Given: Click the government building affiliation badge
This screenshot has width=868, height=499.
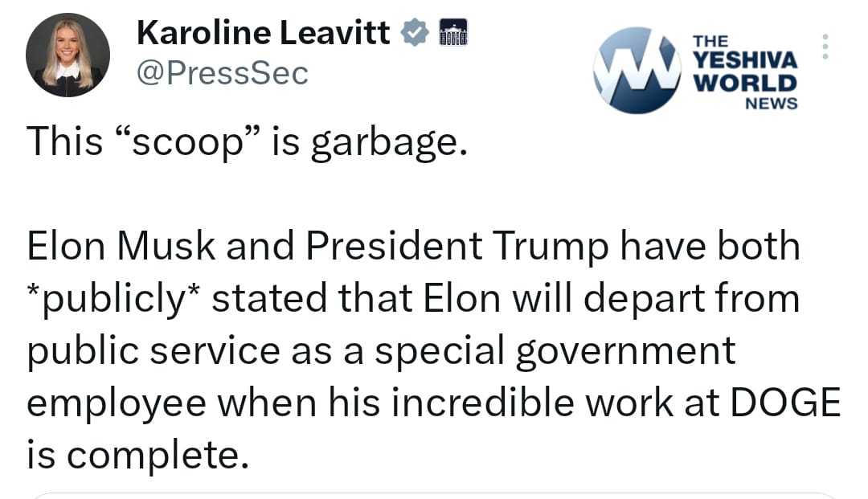Looking at the screenshot, I should [x=452, y=34].
